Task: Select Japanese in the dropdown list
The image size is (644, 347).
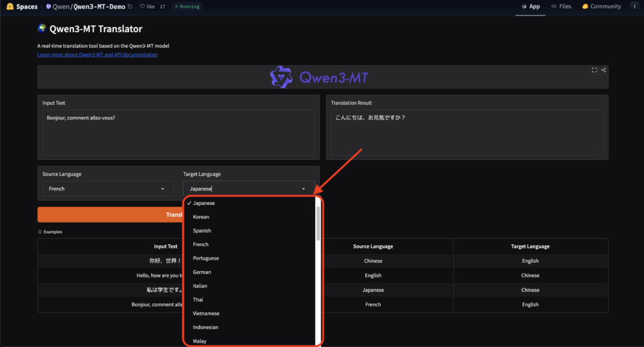Action: [x=250, y=203]
